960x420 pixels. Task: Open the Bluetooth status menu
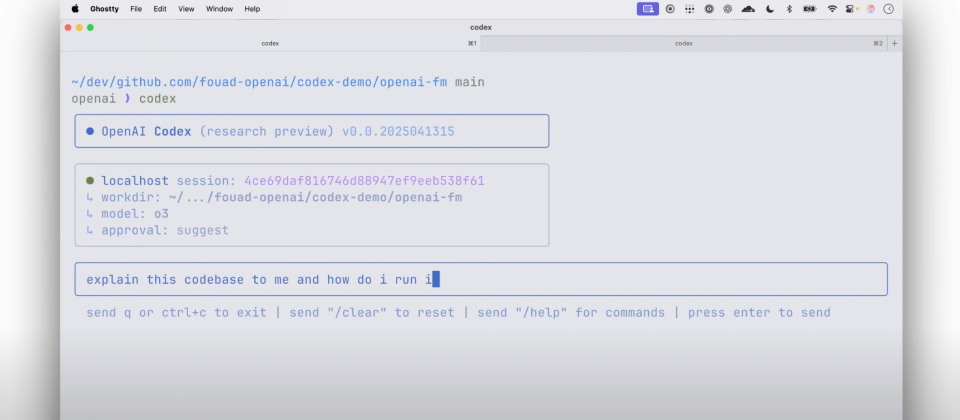point(789,9)
